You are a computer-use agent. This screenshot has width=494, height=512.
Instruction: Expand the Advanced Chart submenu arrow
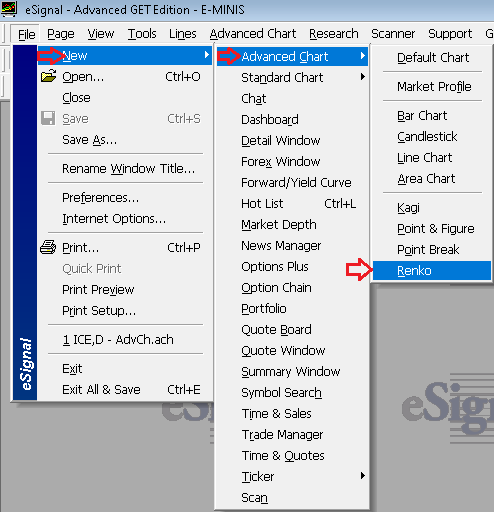point(363,56)
